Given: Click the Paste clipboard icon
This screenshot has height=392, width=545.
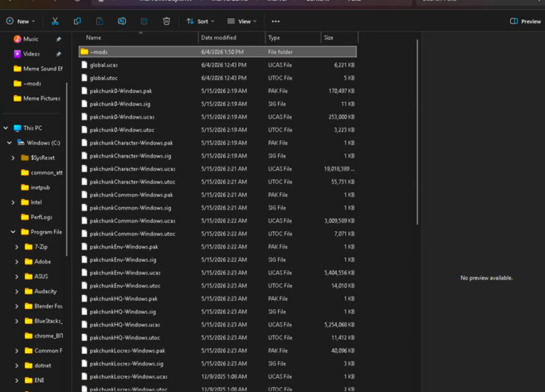Looking at the screenshot, I should (x=99, y=21).
